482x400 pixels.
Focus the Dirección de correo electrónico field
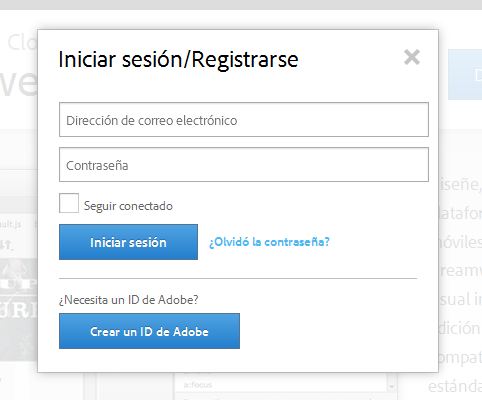pos(244,120)
